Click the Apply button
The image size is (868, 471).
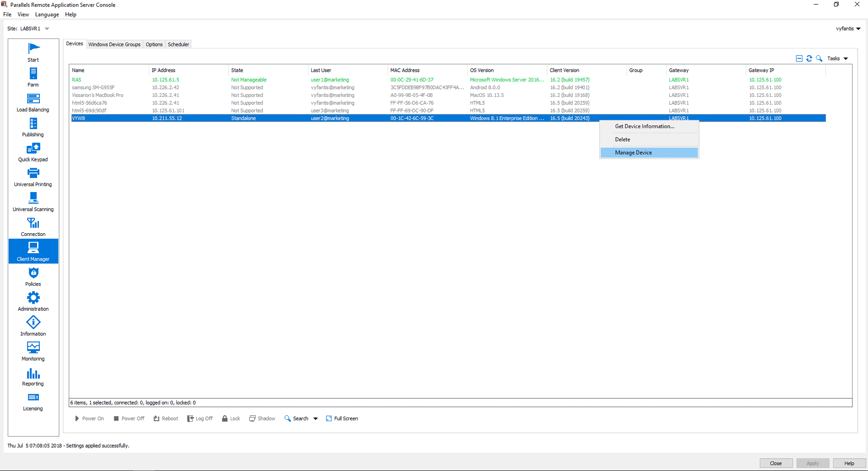(x=812, y=463)
